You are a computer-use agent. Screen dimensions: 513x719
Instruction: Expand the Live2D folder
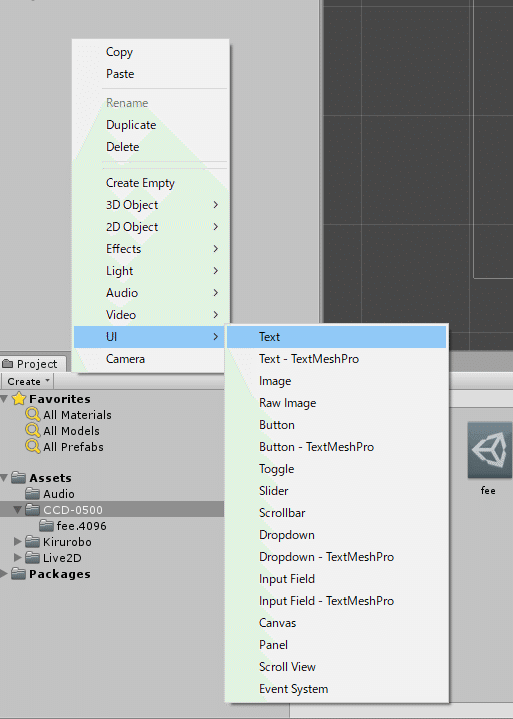pyautogui.click(x=18, y=558)
